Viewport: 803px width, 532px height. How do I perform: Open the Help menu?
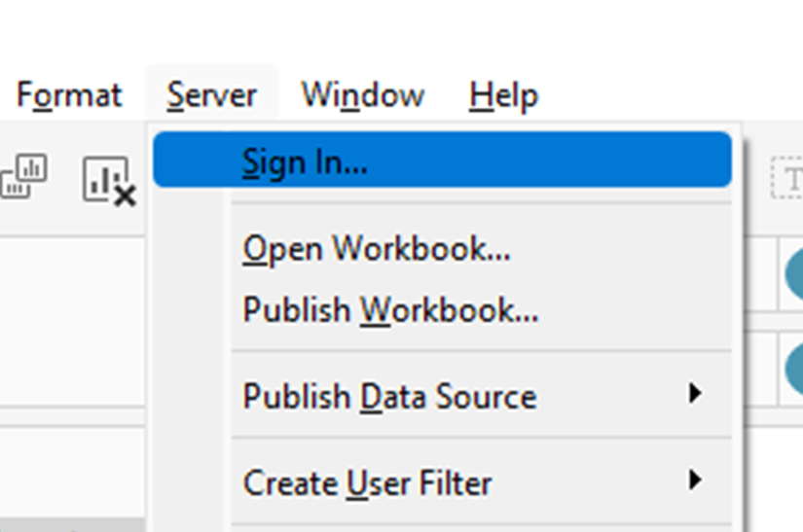click(x=502, y=95)
